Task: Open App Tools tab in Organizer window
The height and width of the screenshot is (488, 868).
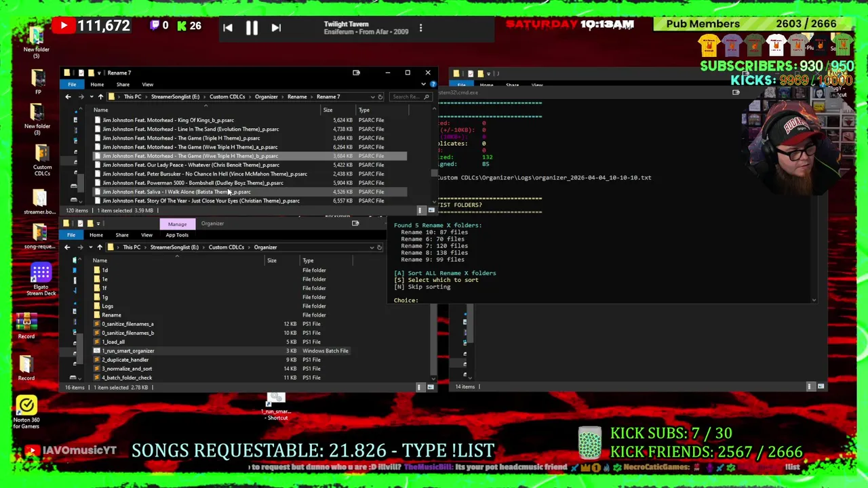Action: pos(177,235)
